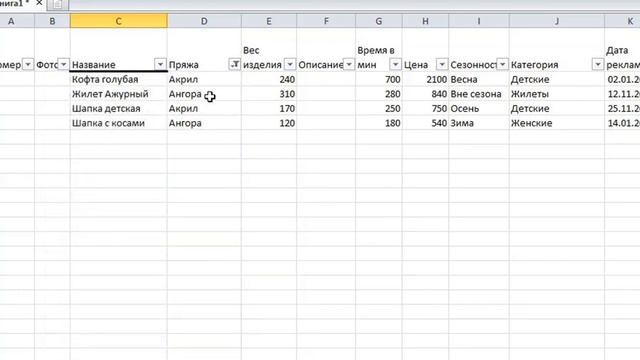Click the Название header cell
640x360 pixels.
119,50
